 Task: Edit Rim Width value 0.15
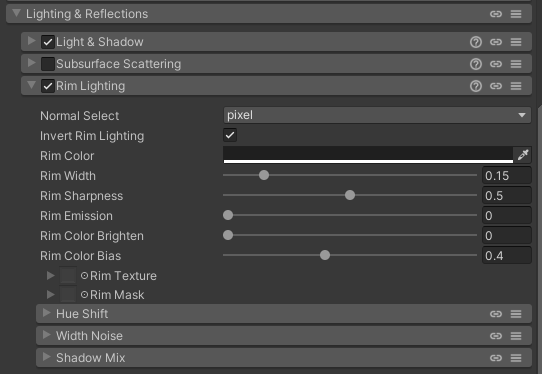coord(507,176)
